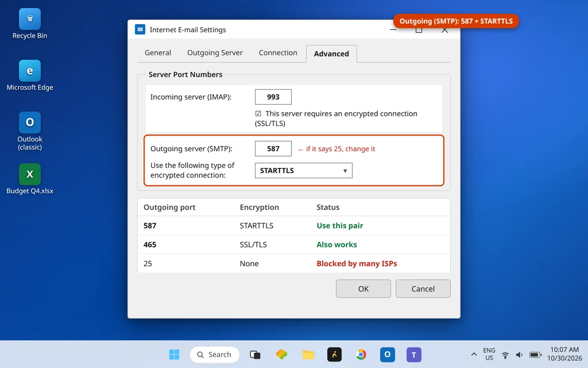Open the Copilot taskbar icon

click(281, 354)
